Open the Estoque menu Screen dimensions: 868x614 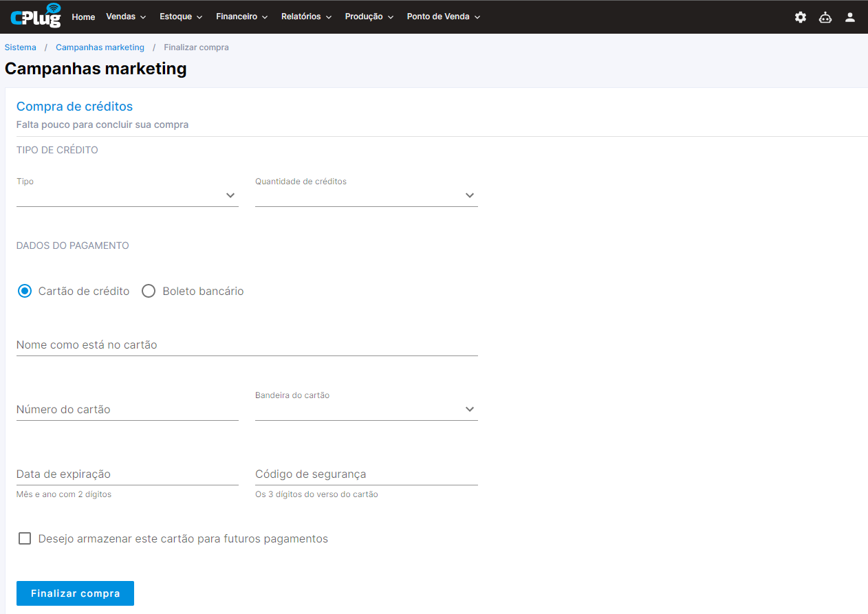(x=181, y=17)
